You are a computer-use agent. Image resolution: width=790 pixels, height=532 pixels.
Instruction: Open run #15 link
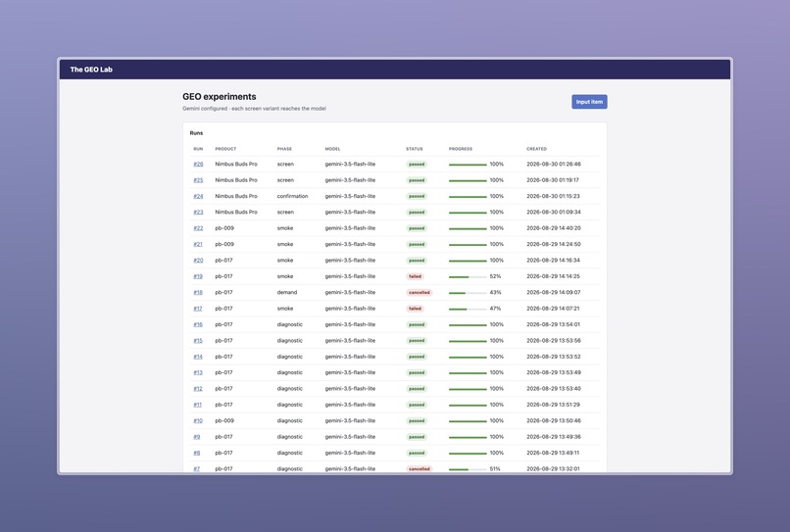(x=198, y=341)
